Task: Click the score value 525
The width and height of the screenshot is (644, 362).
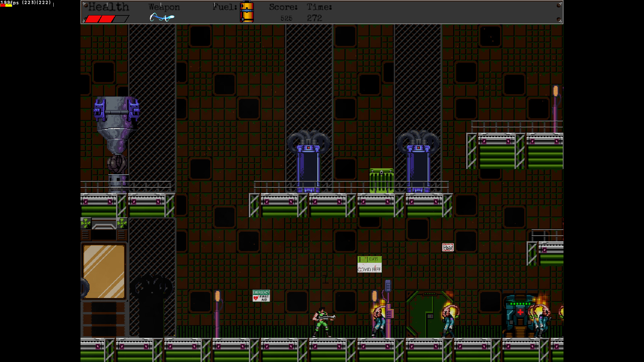Action: tap(286, 18)
